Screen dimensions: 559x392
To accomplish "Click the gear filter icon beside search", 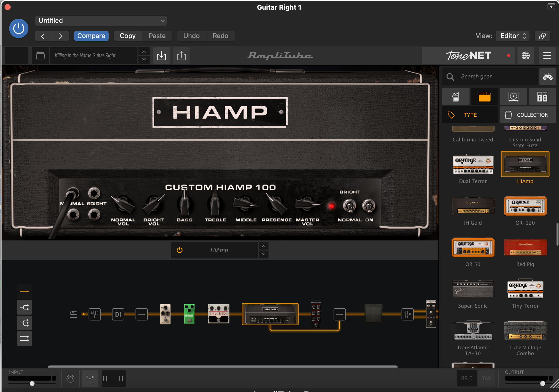I will (x=548, y=76).
